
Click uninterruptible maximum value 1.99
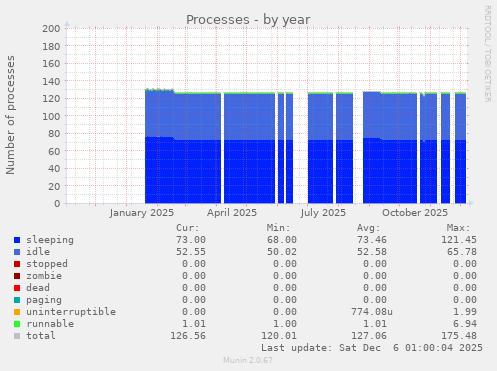[465, 312]
